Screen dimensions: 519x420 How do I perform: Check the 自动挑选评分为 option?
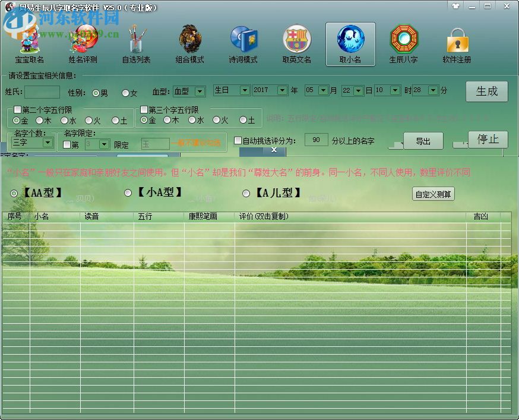point(236,140)
